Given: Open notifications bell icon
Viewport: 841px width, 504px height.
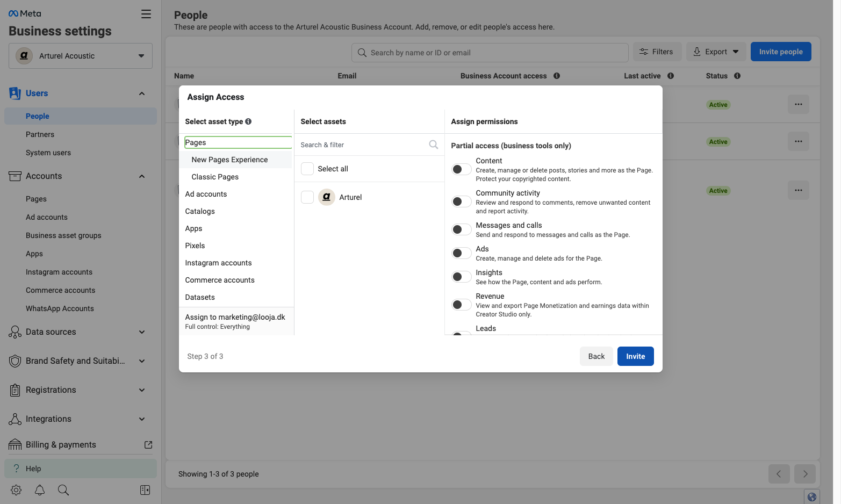Looking at the screenshot, I should coord(40,490).
